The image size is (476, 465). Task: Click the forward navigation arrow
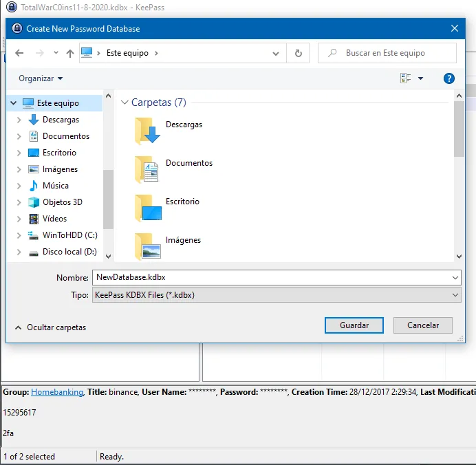(40, 53)
